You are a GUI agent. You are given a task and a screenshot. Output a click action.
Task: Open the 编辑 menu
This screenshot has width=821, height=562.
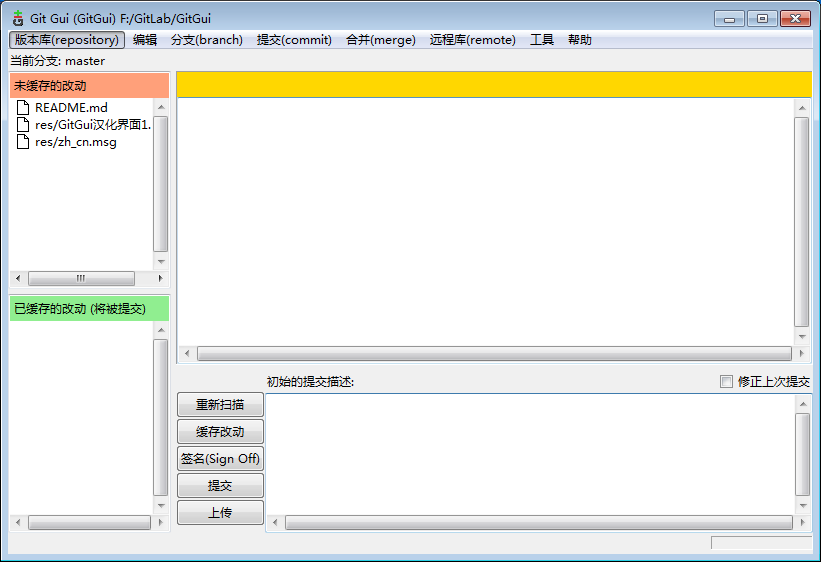click(145, 40)
